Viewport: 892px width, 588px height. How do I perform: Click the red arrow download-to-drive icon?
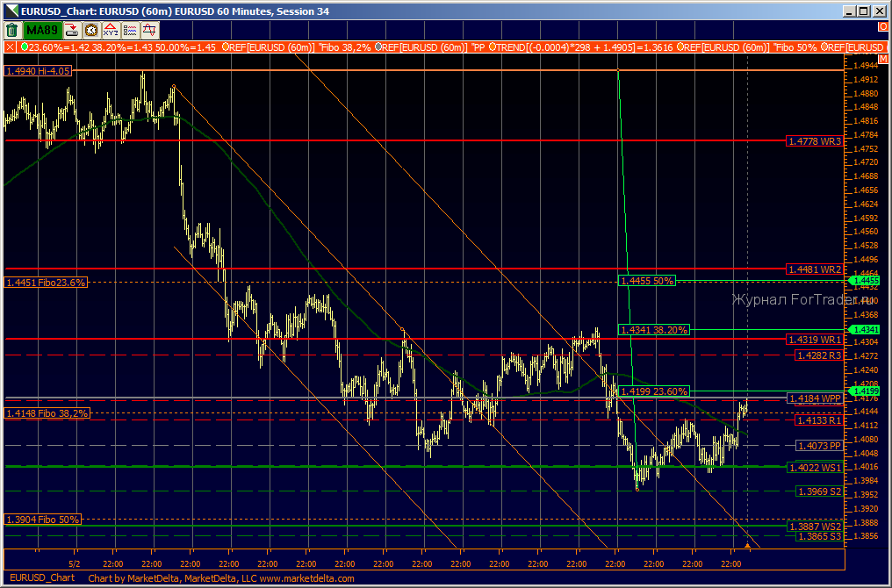coord(72,30)
